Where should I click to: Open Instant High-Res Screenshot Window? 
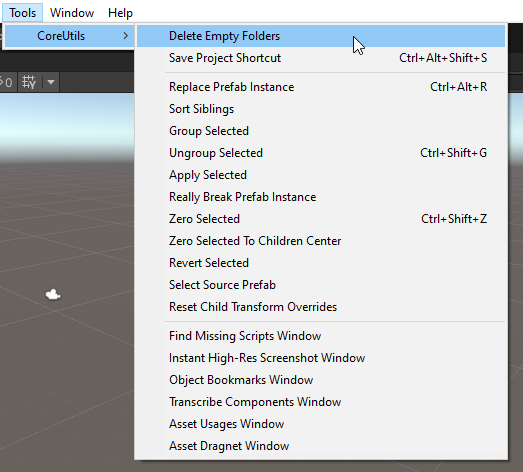[321, 358]
